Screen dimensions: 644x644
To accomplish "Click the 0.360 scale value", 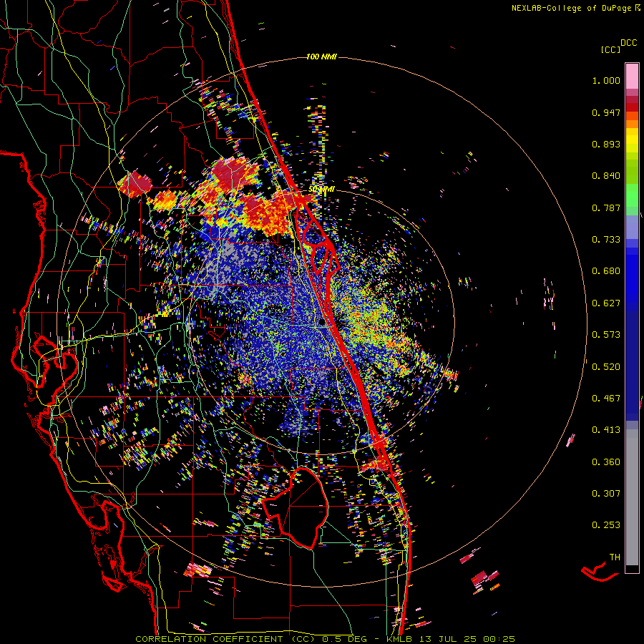I will [606, 462].
